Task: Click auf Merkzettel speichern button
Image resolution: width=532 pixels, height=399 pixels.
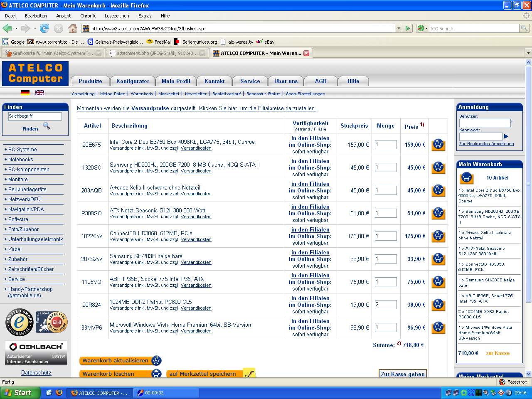Action: click(x=211, y=374)
